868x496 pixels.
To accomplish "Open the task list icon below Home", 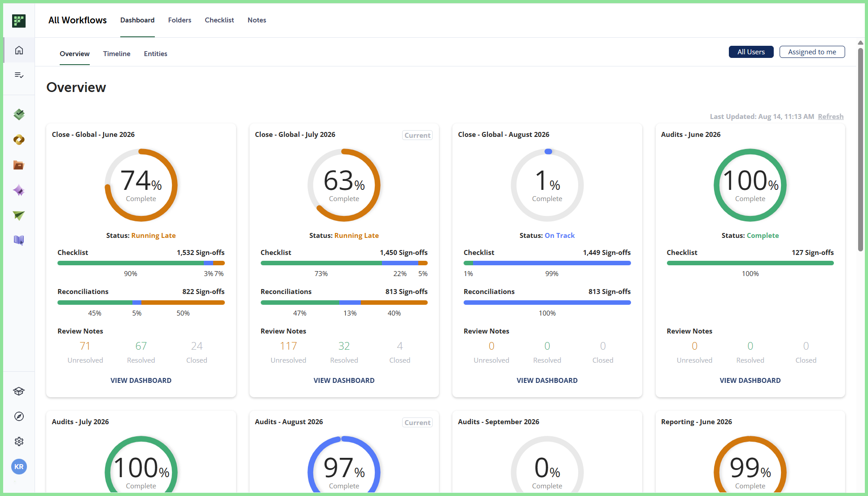I will click(19, 75).
